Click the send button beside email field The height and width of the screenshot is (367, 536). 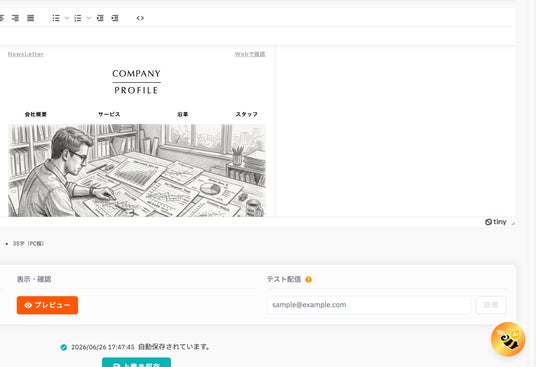[491, 305]
